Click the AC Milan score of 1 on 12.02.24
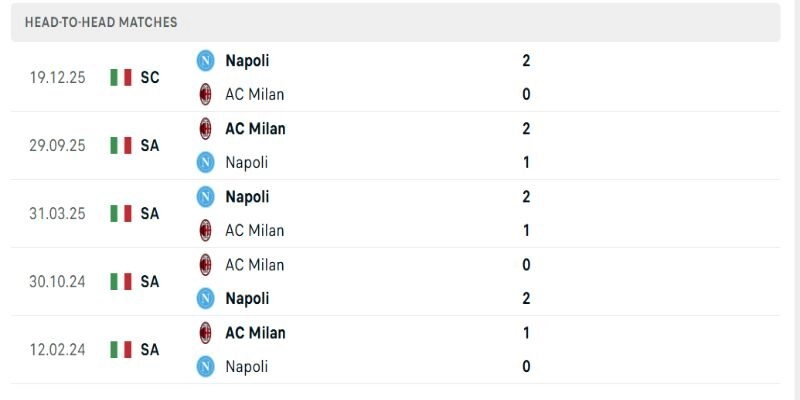 pos(526,332)
